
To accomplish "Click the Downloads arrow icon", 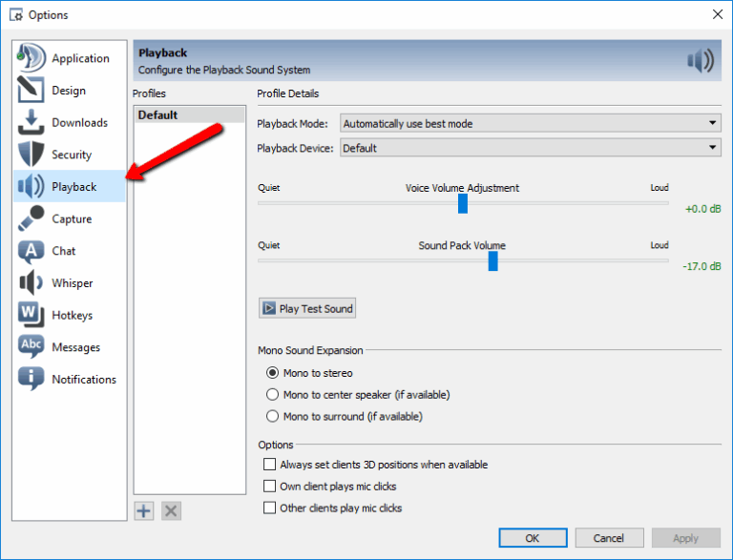I will 31,122.
